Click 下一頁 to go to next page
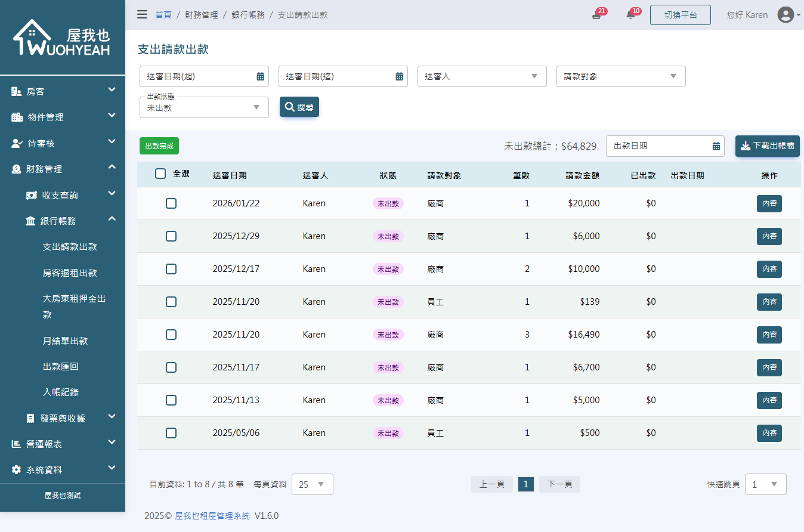 coord(559,484)
